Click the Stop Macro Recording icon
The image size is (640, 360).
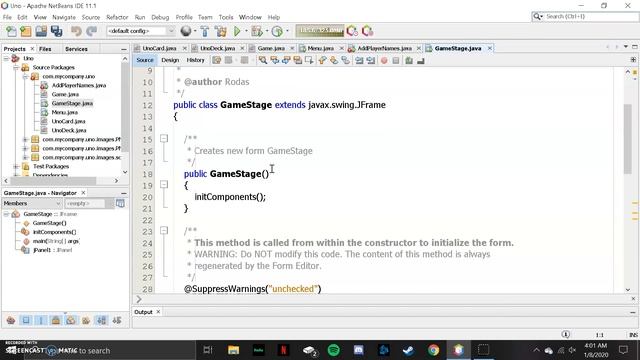396,60
